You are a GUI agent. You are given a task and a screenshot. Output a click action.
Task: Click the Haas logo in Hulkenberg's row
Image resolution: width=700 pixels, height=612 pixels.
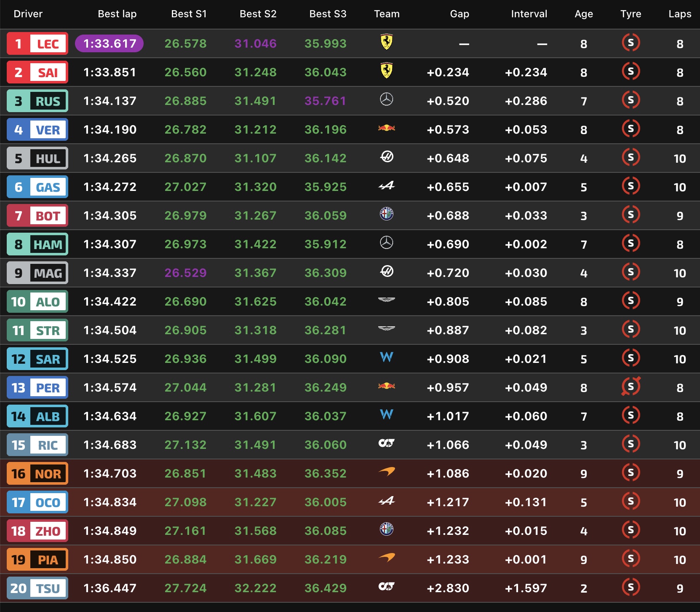(x=386, y=157)
